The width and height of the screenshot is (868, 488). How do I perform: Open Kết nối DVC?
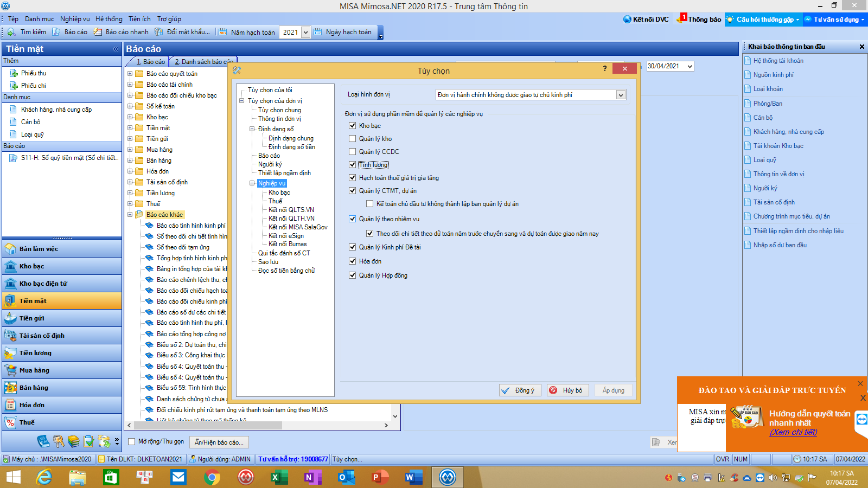click(x=646, y=19)
